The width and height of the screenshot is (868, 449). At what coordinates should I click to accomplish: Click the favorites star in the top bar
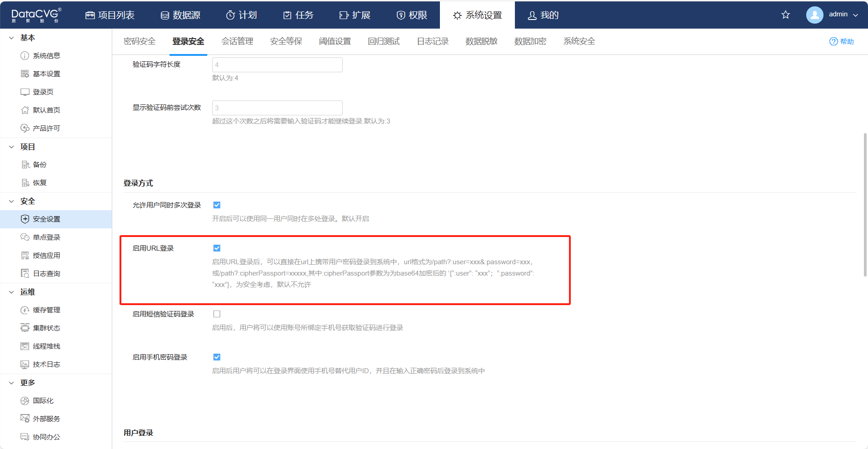pyautogui.click(x=785, y=15)
